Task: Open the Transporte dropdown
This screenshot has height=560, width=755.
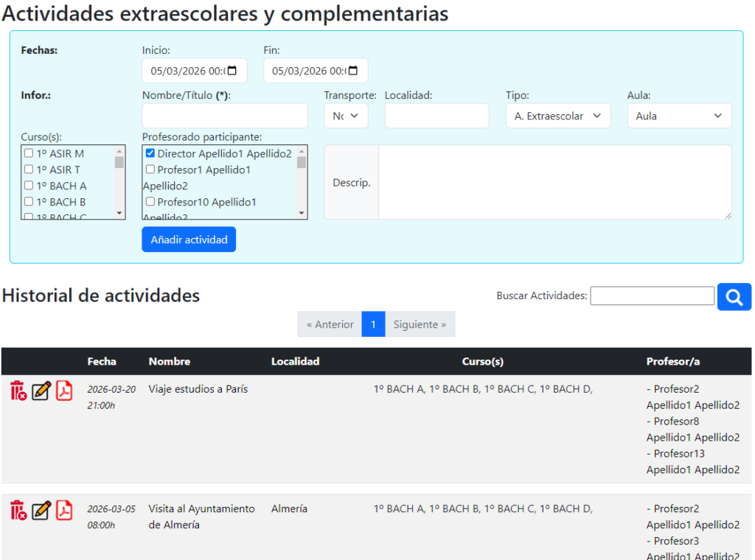Action: pos(346,116)
